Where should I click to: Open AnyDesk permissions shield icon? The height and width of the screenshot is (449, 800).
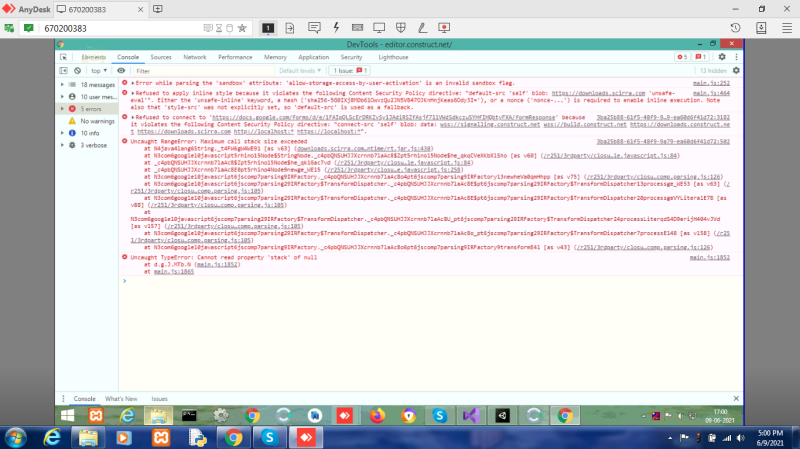pyautogui.click(x=401, y=28)
